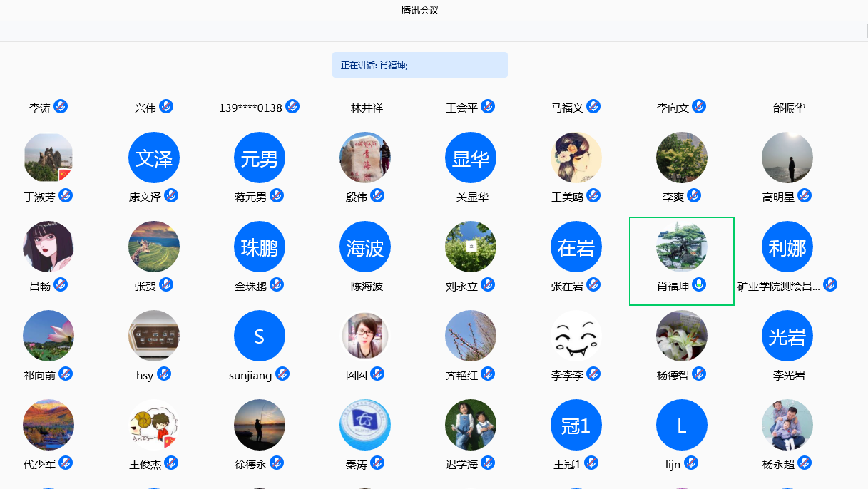The image size is (868, 489).
Task: Click the mic icon next to sunjiang
Action: (x=282, y=374)
